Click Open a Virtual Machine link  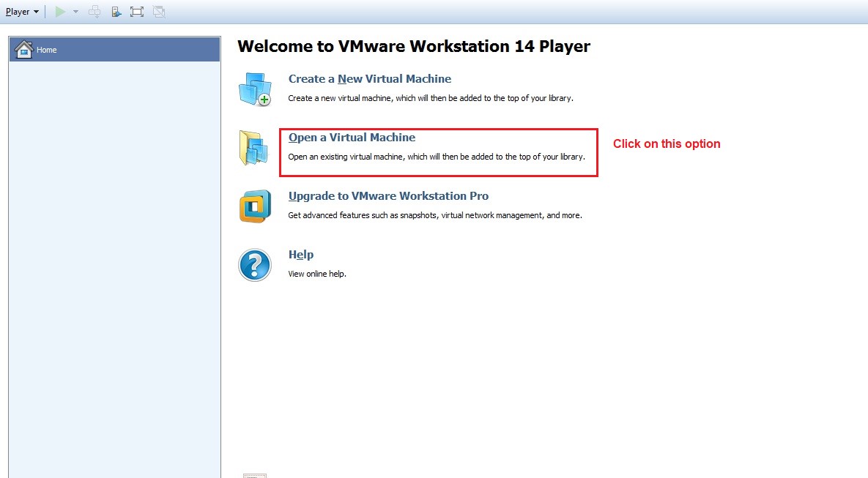(352, 137)
